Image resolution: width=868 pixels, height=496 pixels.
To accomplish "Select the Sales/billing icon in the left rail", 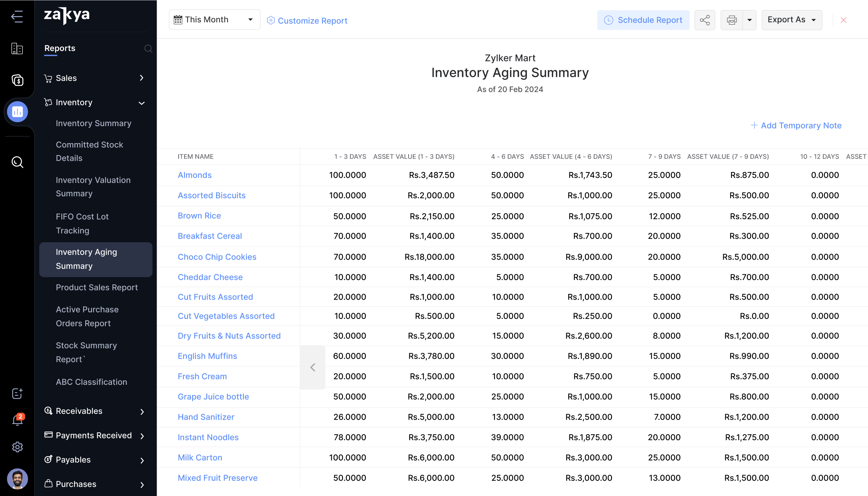I will pos(17,80).
